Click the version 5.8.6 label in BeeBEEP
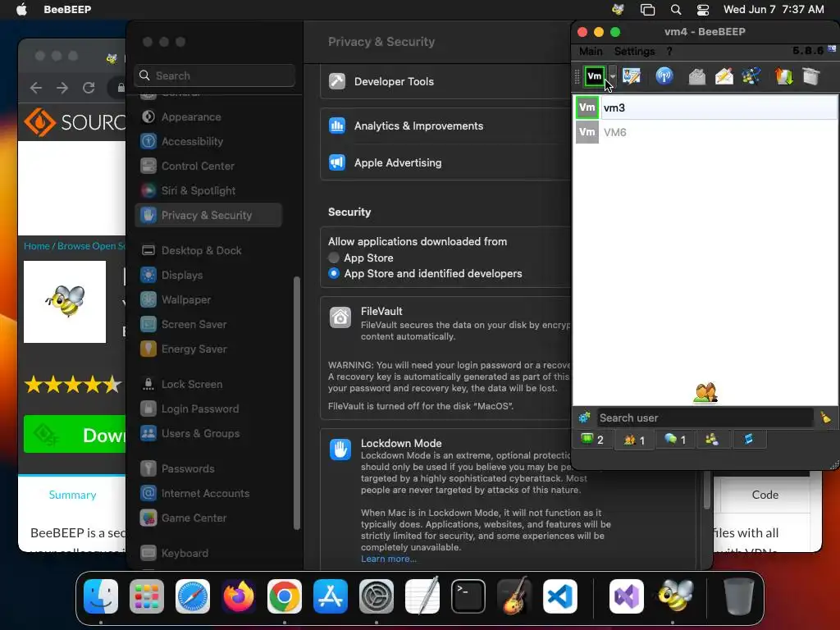The width and height of the screenshot is (840, 630). coord(808,50)
